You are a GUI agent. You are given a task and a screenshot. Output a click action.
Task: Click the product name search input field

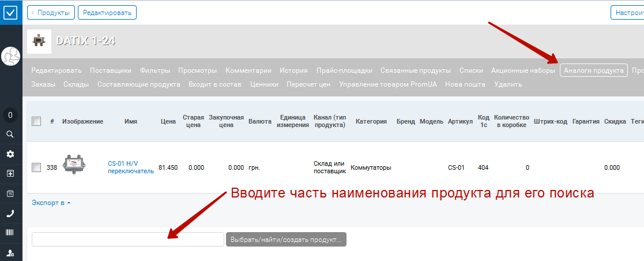click(x=128, y=239)
